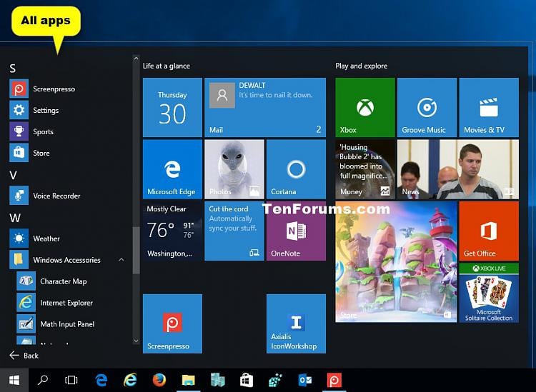Viewport: 536px width, 392px height.
Task: Open the Windows Accessories folder entry
Action: point(66,260)
